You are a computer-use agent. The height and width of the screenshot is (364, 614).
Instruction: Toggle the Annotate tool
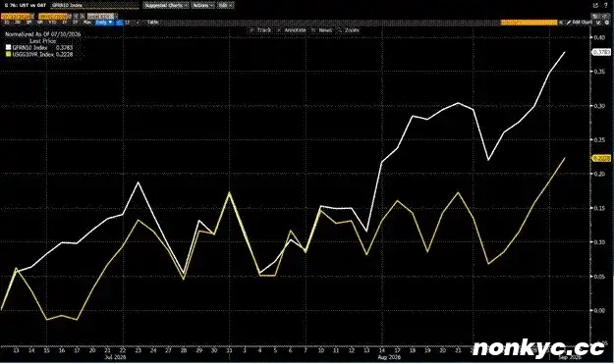(x=292, y=30)
